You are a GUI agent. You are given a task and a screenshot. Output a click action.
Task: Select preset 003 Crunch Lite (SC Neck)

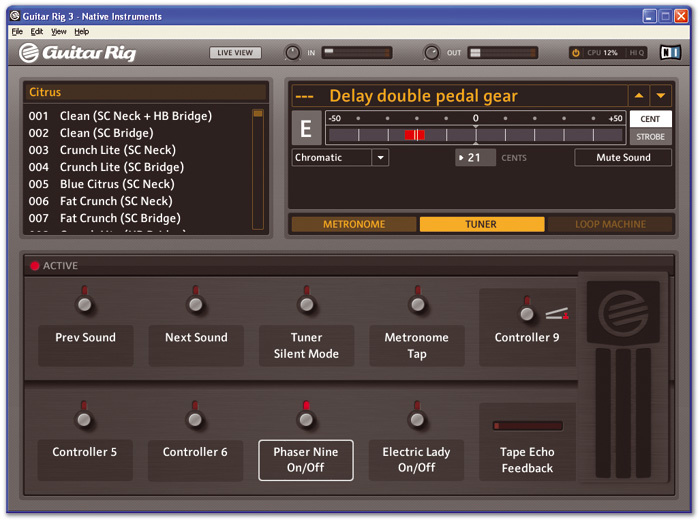tap(138, 150)
